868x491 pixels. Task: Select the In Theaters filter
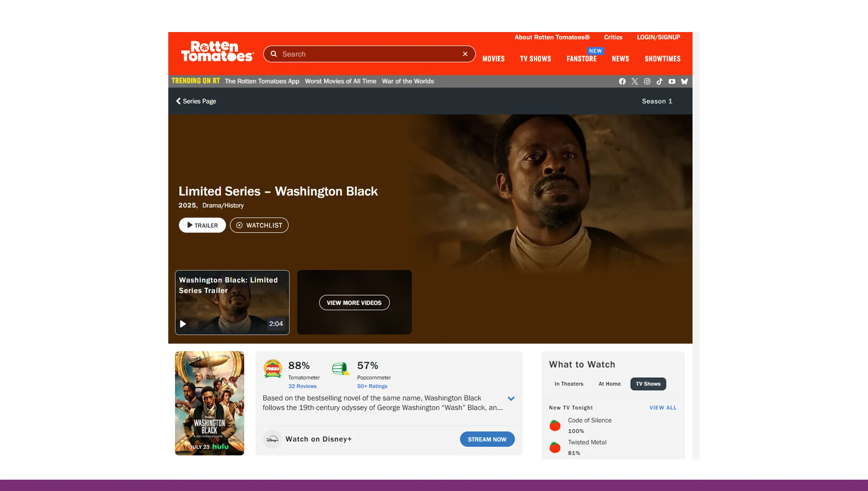pyautogui.click(x=569, y=384)
